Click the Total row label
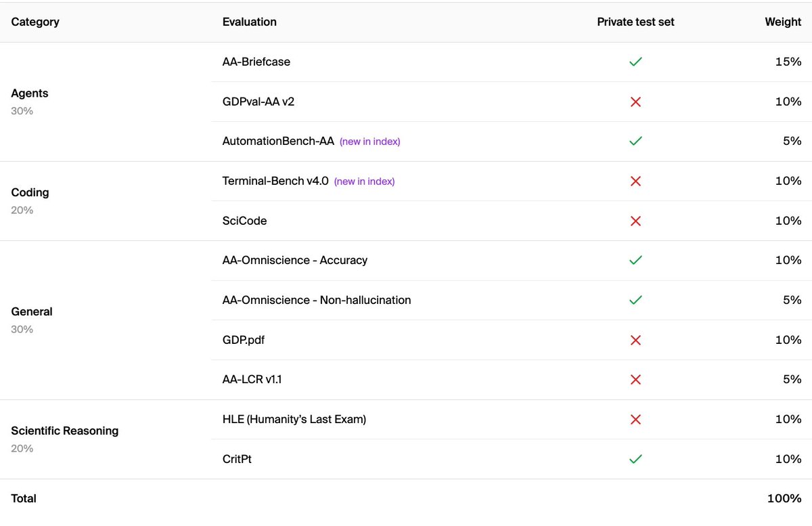Screen dimensions: 812x526 (x=24, y=498)
